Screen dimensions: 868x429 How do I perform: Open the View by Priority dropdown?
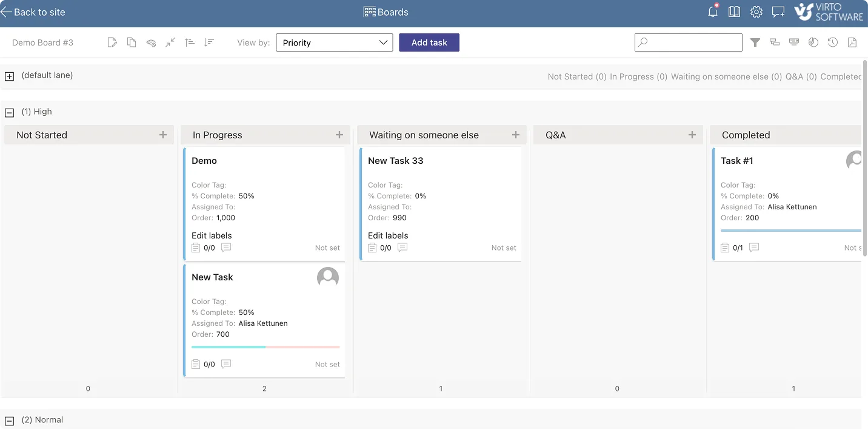(x=335, y=42)
